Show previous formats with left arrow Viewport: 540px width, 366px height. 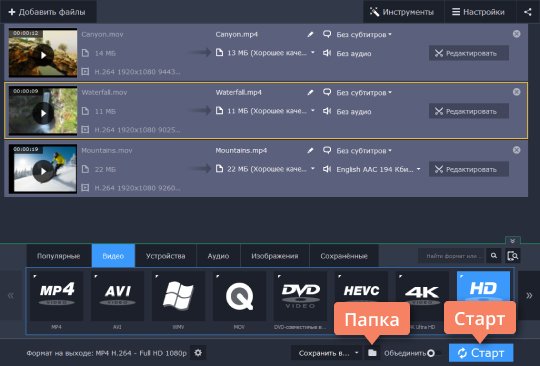point(11,295)
